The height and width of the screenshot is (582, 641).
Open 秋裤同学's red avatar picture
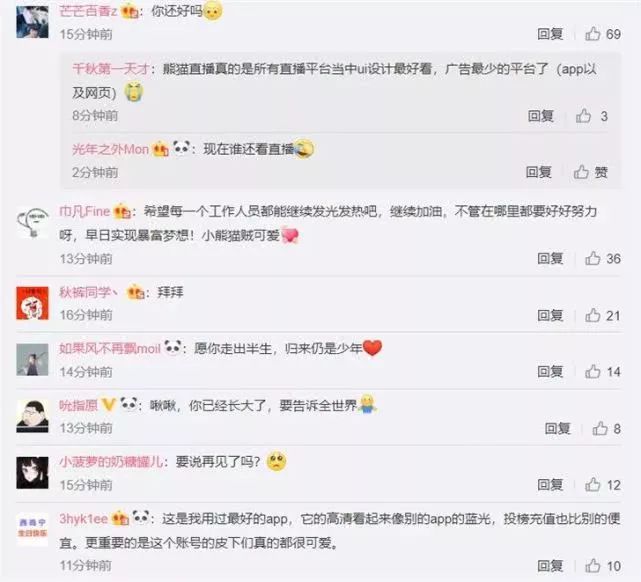(x=32, y=303)
